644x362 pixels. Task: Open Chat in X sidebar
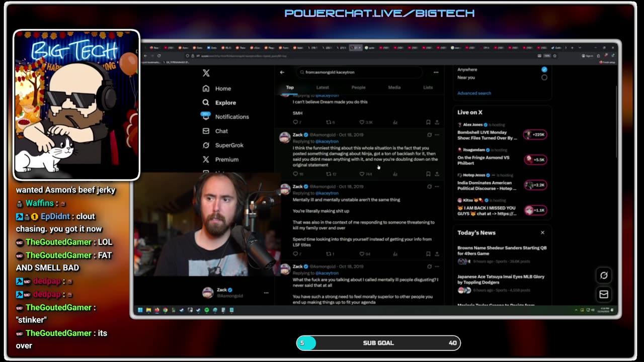tap(215, 131)
